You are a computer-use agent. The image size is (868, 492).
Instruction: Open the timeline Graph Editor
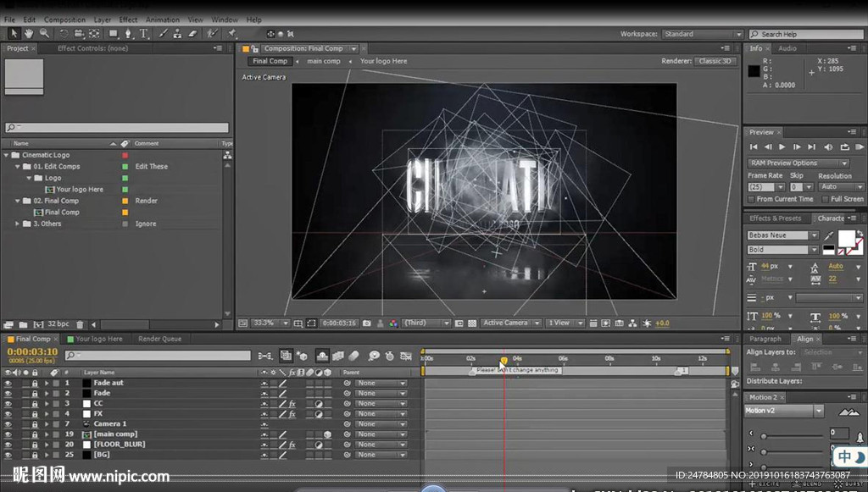[406, 356]
